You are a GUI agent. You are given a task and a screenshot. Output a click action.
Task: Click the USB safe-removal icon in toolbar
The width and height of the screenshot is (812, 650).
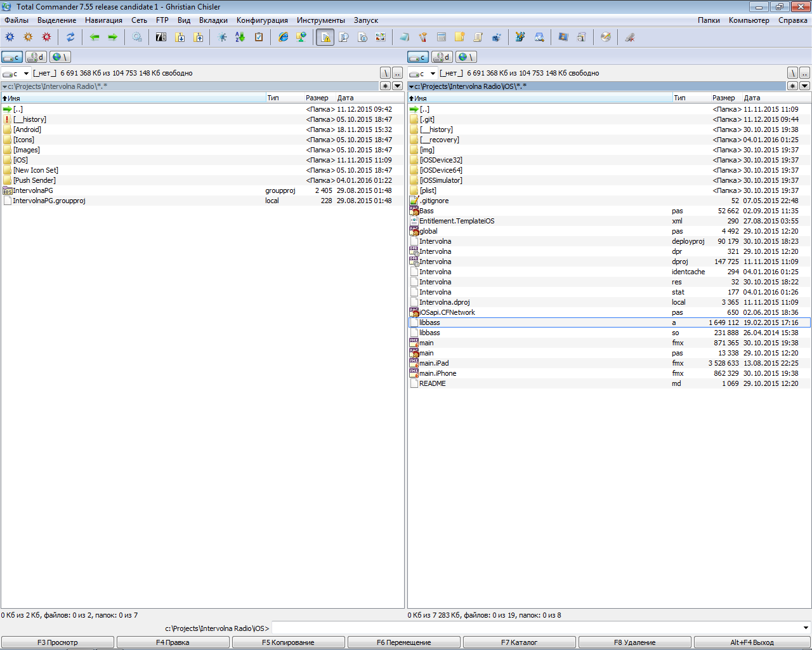(630, 37)
